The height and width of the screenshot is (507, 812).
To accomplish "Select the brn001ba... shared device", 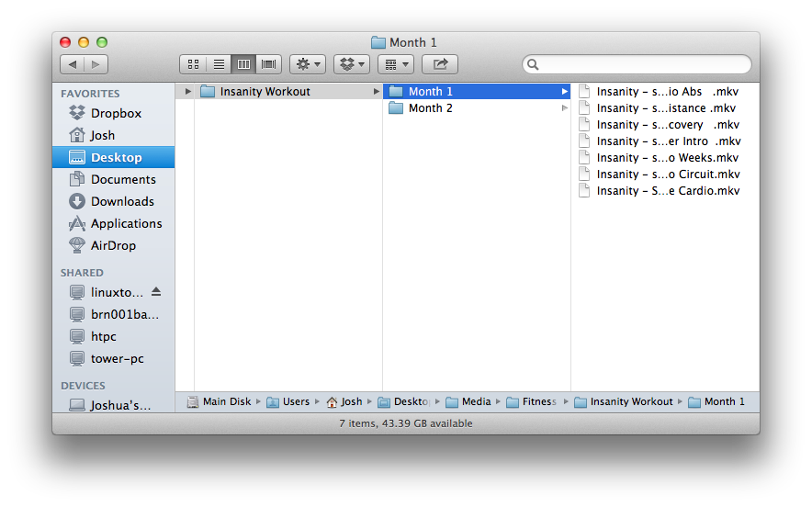I will point(113,314).
